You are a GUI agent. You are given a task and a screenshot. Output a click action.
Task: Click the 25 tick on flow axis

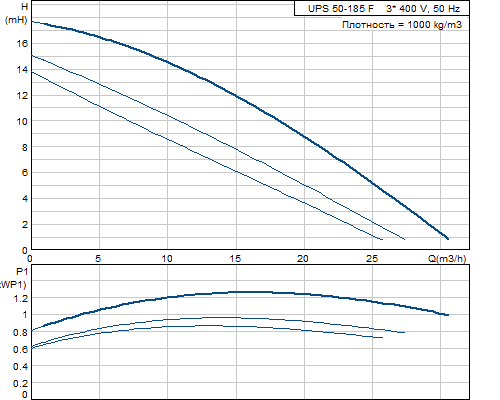tap(372, 258)
